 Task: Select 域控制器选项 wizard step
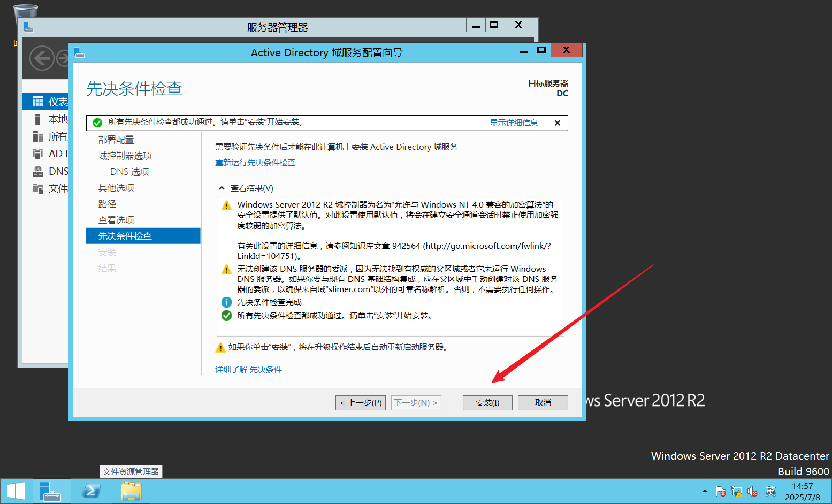(125, 156)
